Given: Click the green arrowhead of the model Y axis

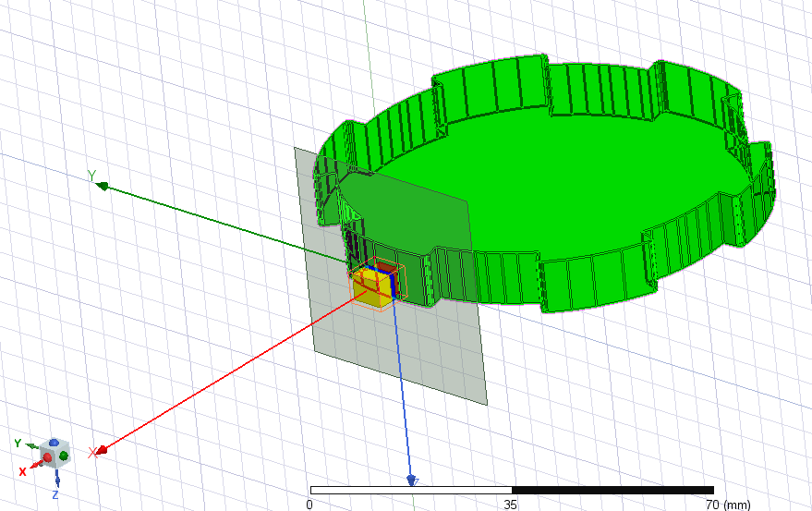Looking at the screenshot, I should [x=103, y=186].
